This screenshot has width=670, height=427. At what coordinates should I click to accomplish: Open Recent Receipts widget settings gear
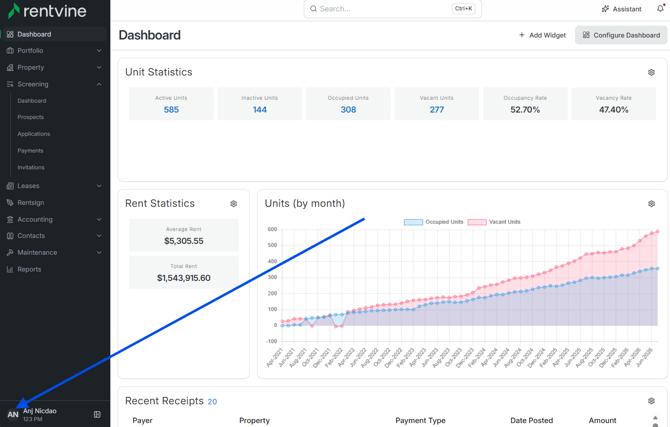(651, 401)
